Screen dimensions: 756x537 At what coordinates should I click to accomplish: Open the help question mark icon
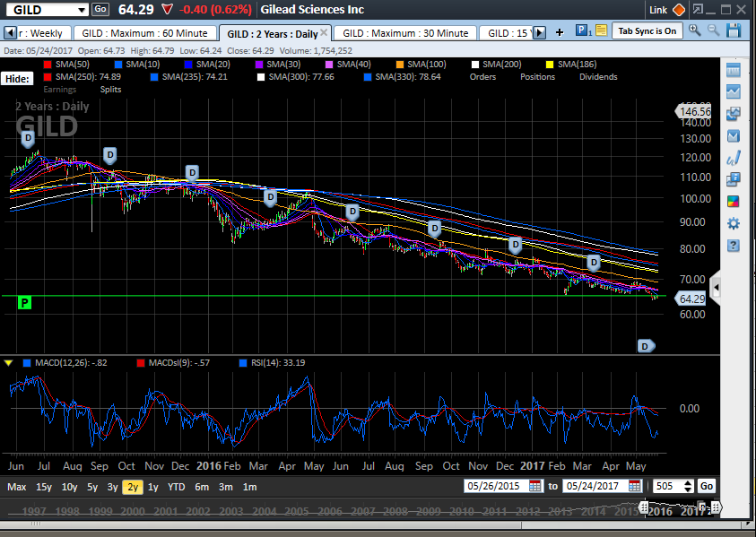(x=733, y=246)
